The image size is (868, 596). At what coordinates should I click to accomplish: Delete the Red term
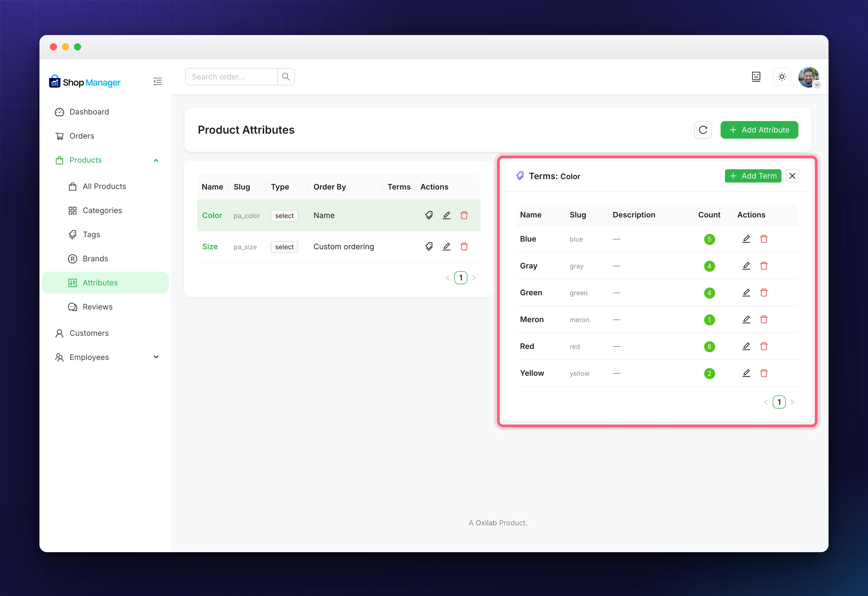(x=764, y=346)
